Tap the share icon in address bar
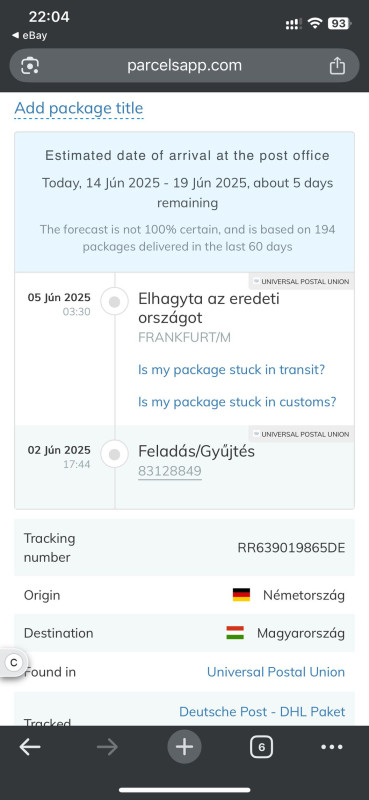The width and height of the screenshot is (369, 800). point(337,66)
